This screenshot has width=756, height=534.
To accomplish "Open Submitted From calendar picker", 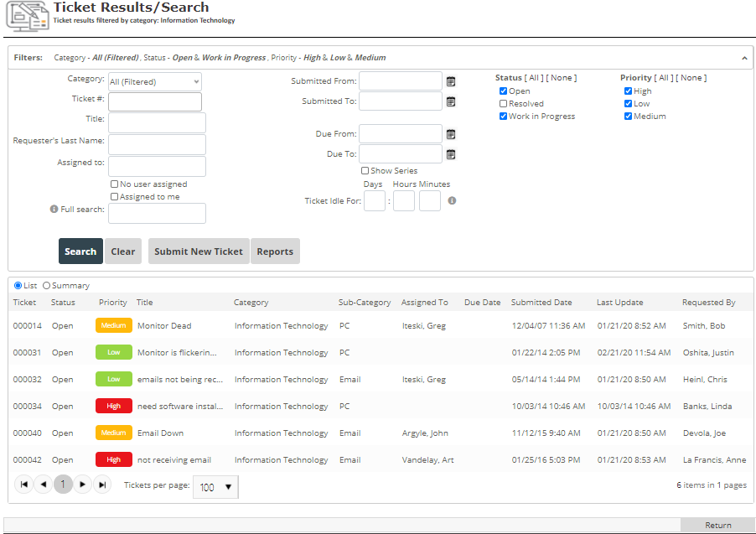I will click(451, 81).
